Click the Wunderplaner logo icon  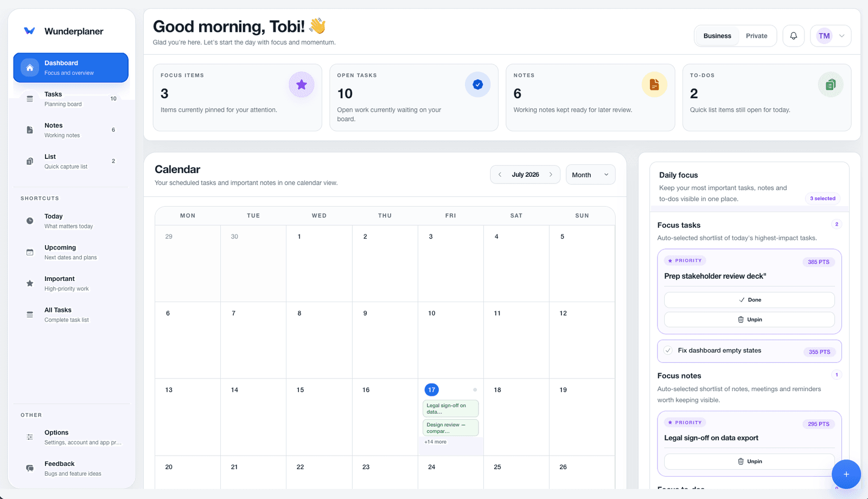click(29, 31)
